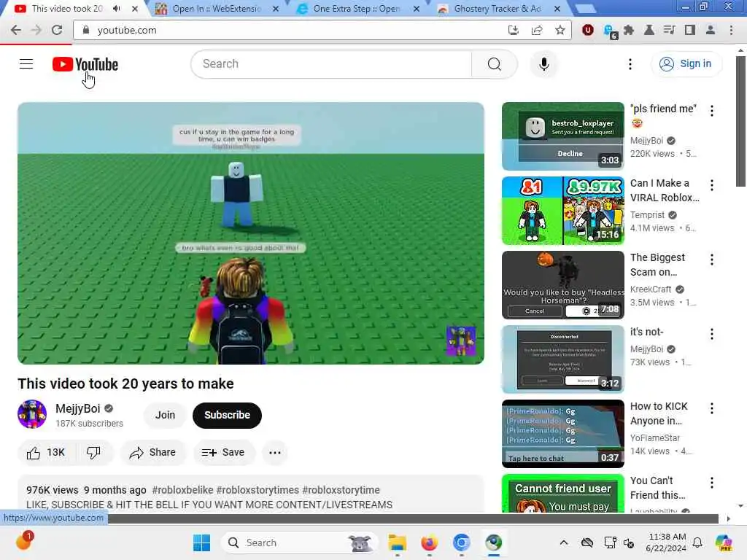Image resolution: width=747 pixels, height=560 pixels.
Task: Show hidden system tray icons
Action: [564, 542]
